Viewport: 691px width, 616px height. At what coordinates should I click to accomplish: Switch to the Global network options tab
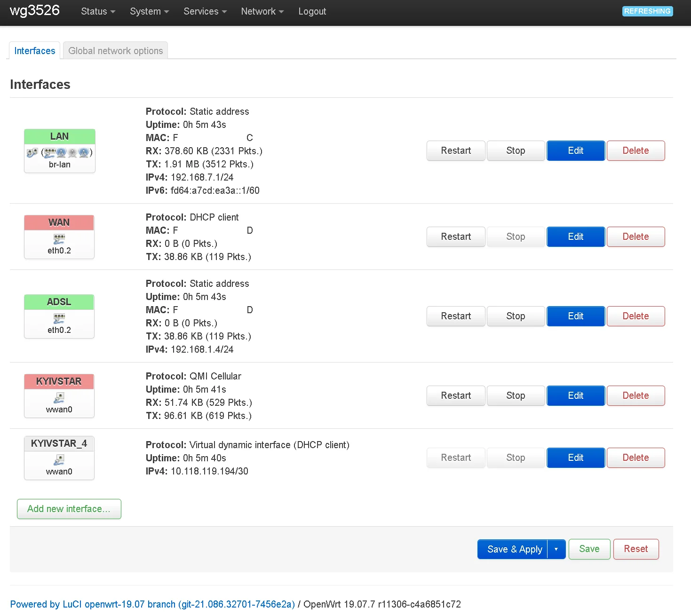pos(116,51)
